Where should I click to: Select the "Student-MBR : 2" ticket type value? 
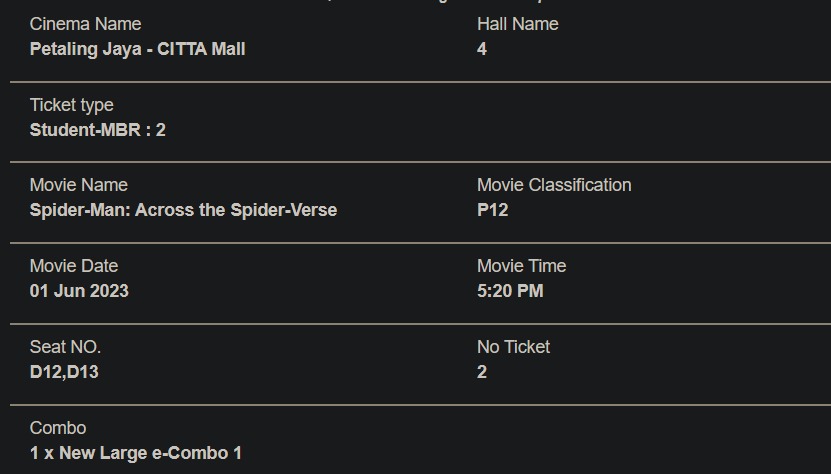97,130
